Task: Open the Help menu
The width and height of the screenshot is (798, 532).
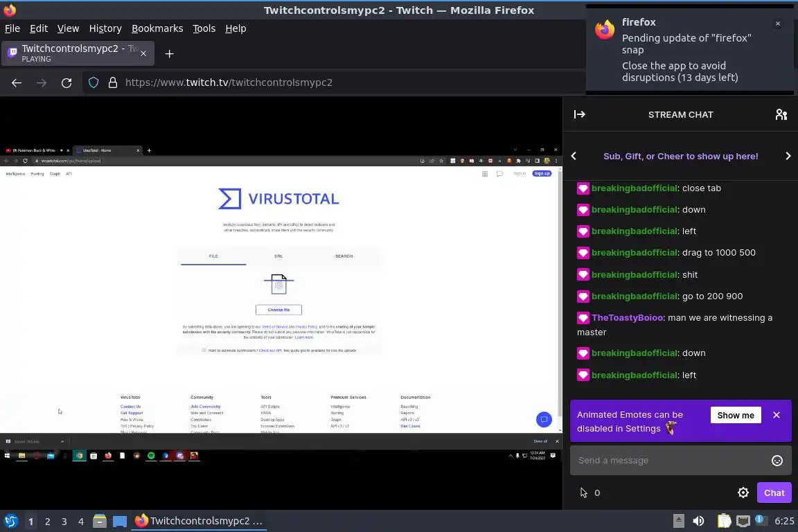Action: (x=236, y=28)
